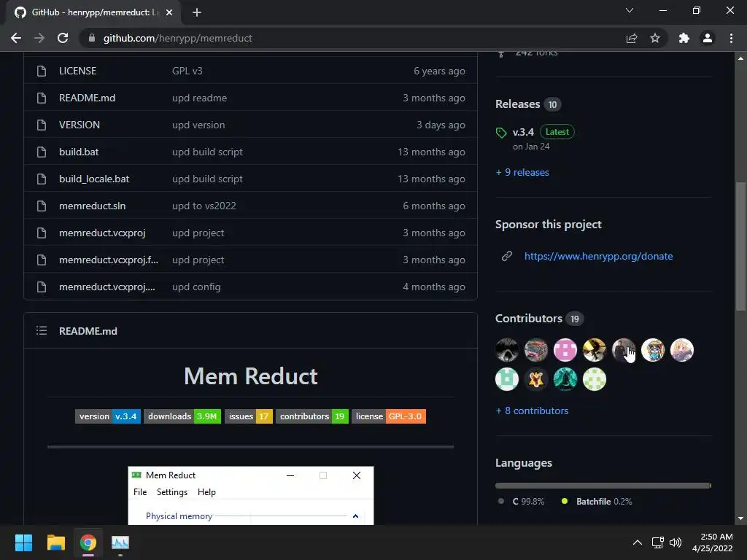
Task: Open Chrome three-dot menu
Action: 731,38
